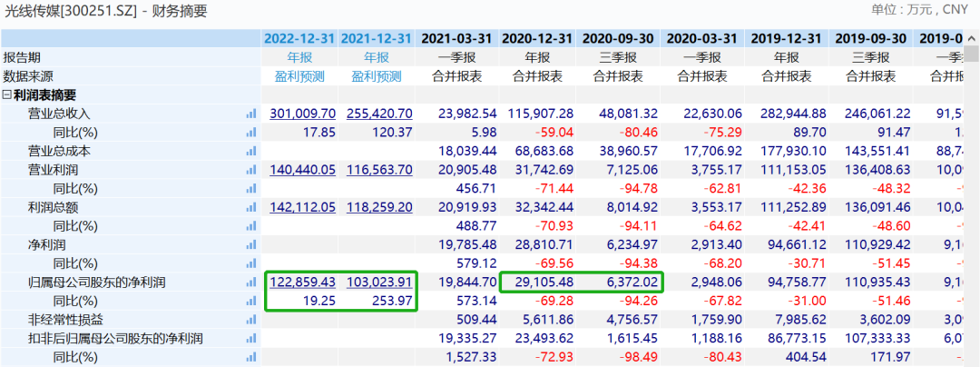Click 盈利预测 under 2022-12-31 column
This screenshot has width=980, height=367.
click(300, 76)
